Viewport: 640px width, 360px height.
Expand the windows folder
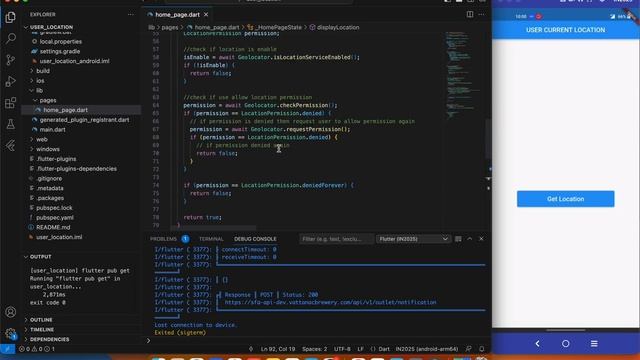(x=47, y=149)
